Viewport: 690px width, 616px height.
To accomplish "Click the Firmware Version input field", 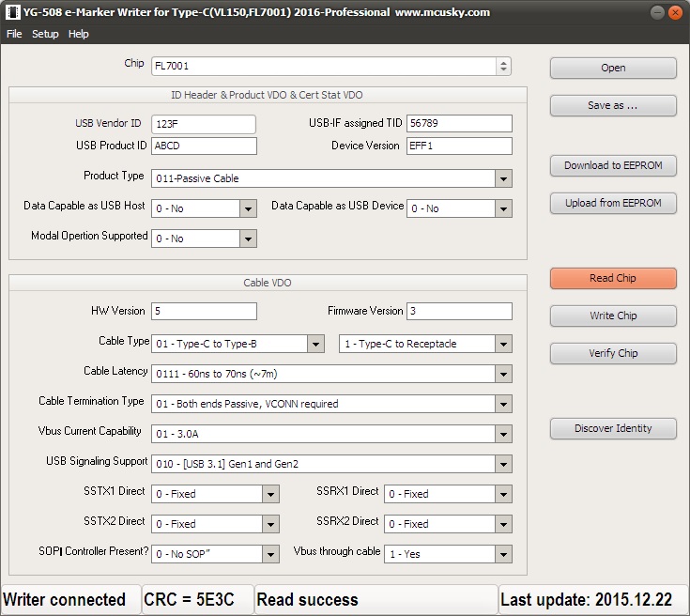I will pos(459,311).
